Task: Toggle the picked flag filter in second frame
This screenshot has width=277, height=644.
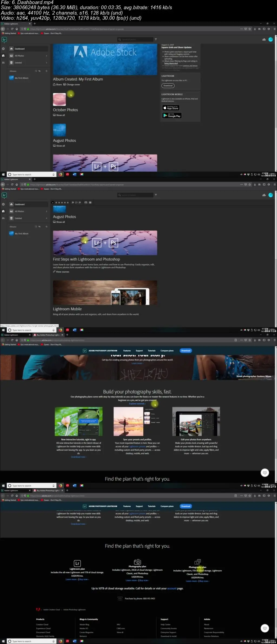Action: (x=73, y=202)
